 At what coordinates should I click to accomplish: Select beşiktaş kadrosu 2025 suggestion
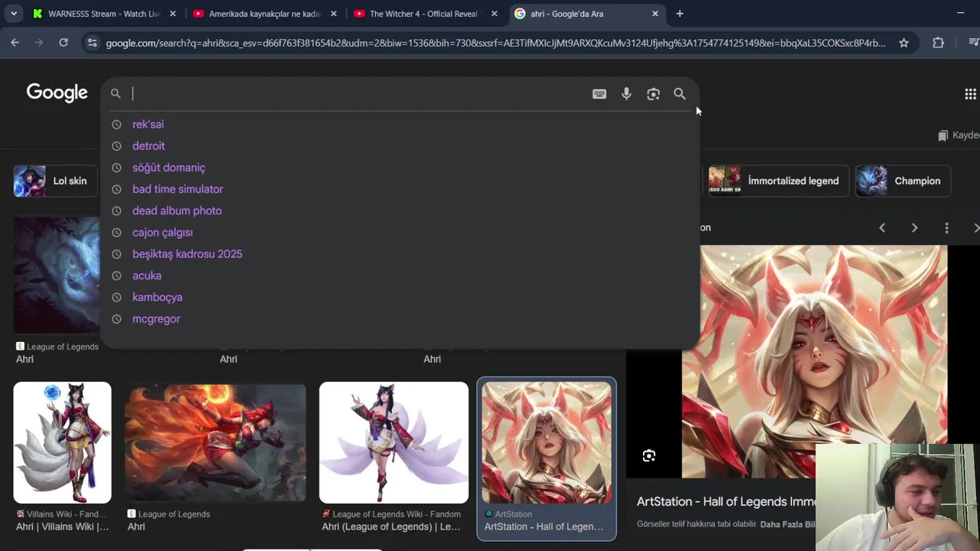click(187, 254)
